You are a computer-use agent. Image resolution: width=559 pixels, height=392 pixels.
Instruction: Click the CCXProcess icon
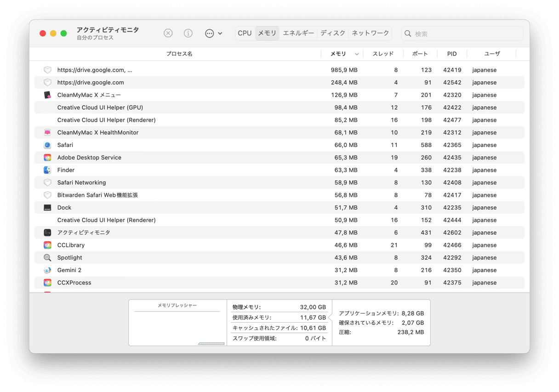pos(47,283)
